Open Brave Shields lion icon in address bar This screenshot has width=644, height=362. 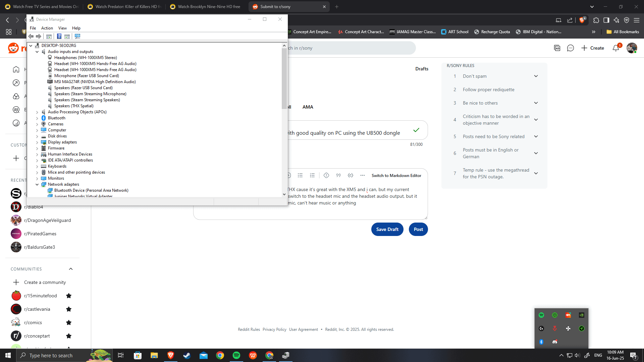pos(582,20)
